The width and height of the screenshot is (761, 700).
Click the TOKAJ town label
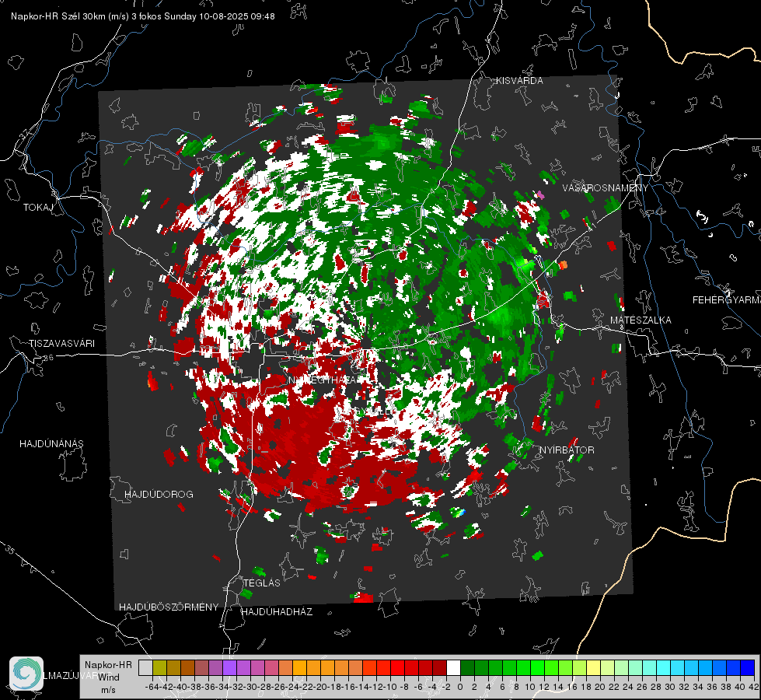[38, 208]
